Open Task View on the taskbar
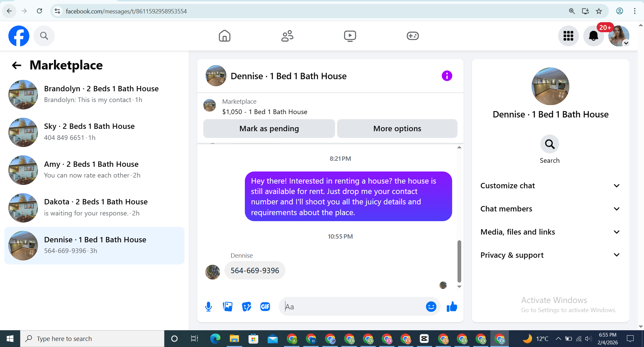Viewport: 644px width, 347px height. click(194, 339)
